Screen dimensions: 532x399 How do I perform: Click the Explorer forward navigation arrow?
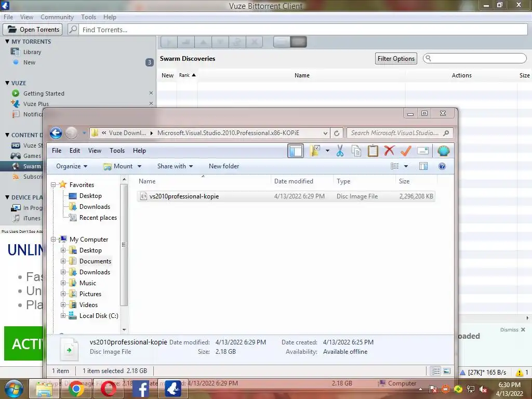click(71, 132)
